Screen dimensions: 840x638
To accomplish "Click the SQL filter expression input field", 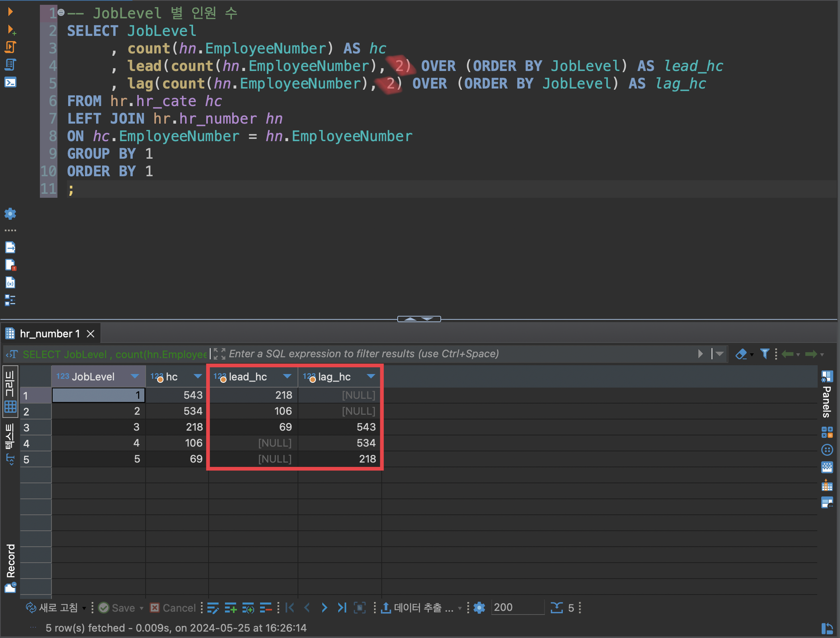I will coord(459,354).
